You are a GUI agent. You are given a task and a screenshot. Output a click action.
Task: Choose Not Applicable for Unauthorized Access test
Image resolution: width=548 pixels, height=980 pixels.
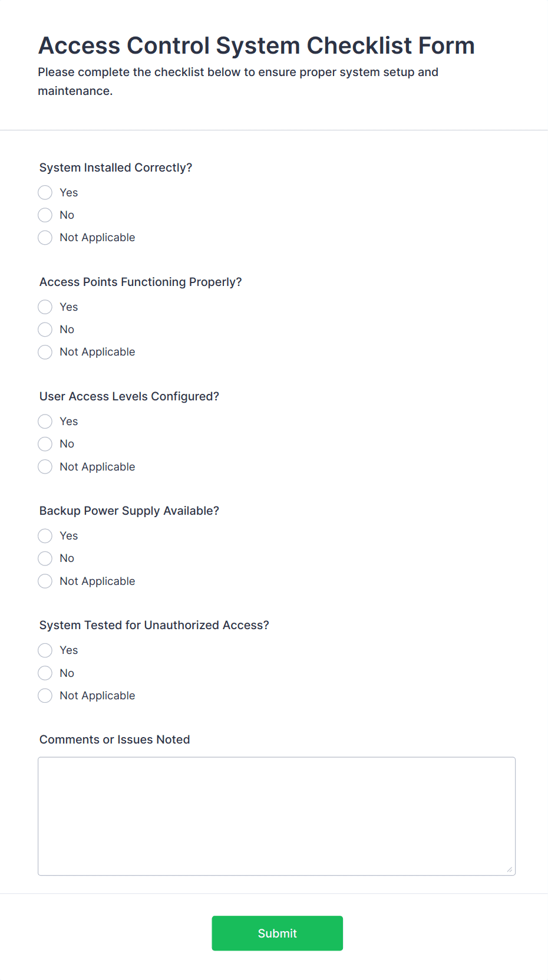pyautogui.click(x=45, y=696)
